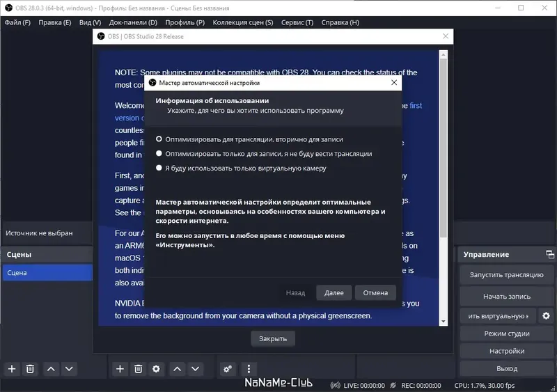Viewport: 557px width, 392px height.
Task: Click Начать запись button
Action: coord(507,296)
